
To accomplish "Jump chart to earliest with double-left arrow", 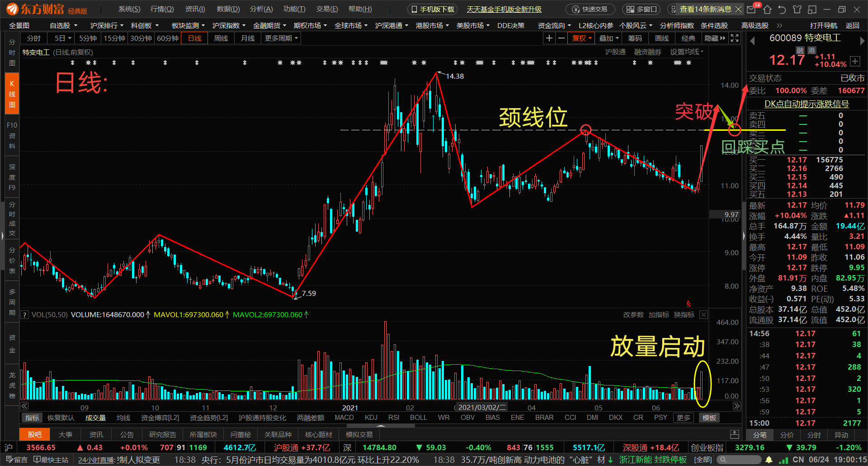I will coord(24,406).
